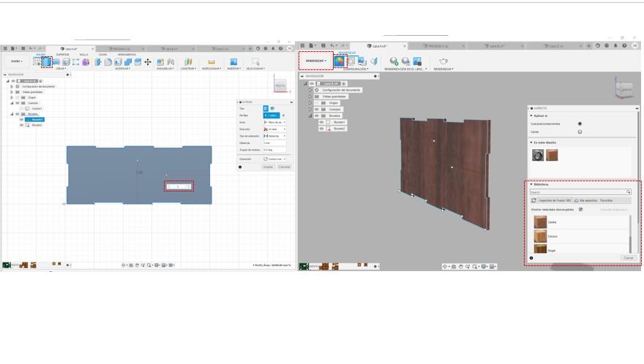Click the Measure inspect icon

click(211, 62)
